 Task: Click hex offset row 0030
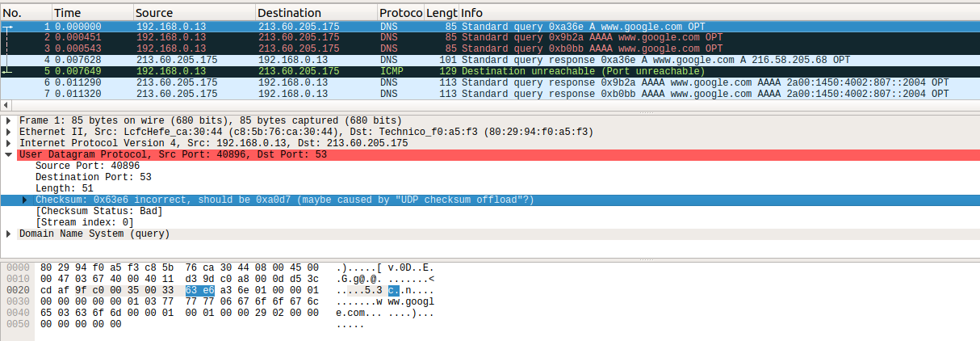coord(17,301)
